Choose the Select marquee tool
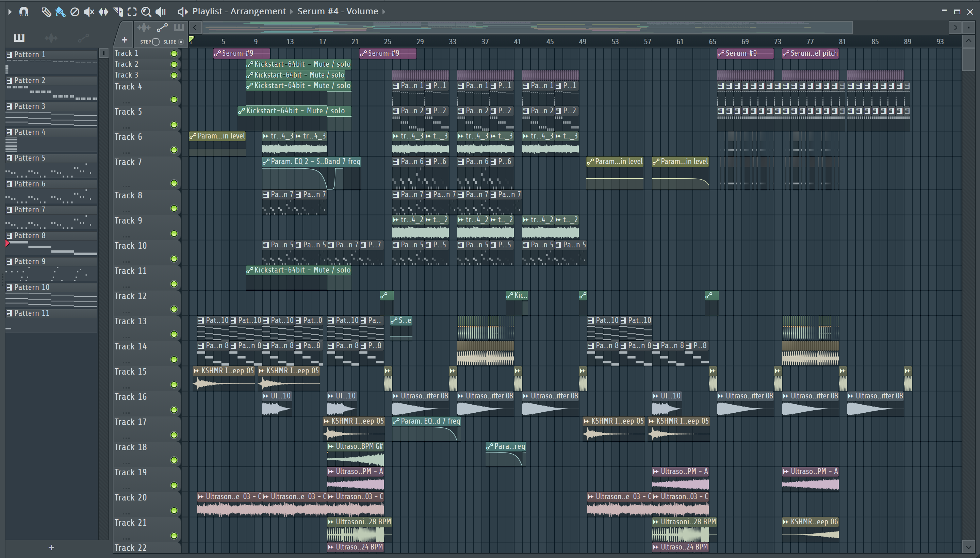The width and height of the screenshot is (980, 558). point(132,12)
